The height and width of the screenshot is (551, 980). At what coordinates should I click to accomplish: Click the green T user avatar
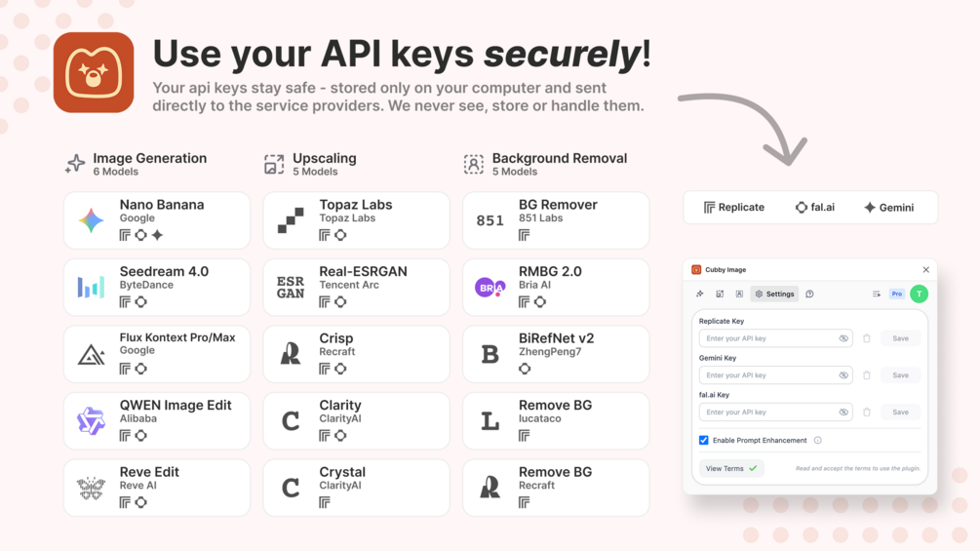(x=919, y=294)
